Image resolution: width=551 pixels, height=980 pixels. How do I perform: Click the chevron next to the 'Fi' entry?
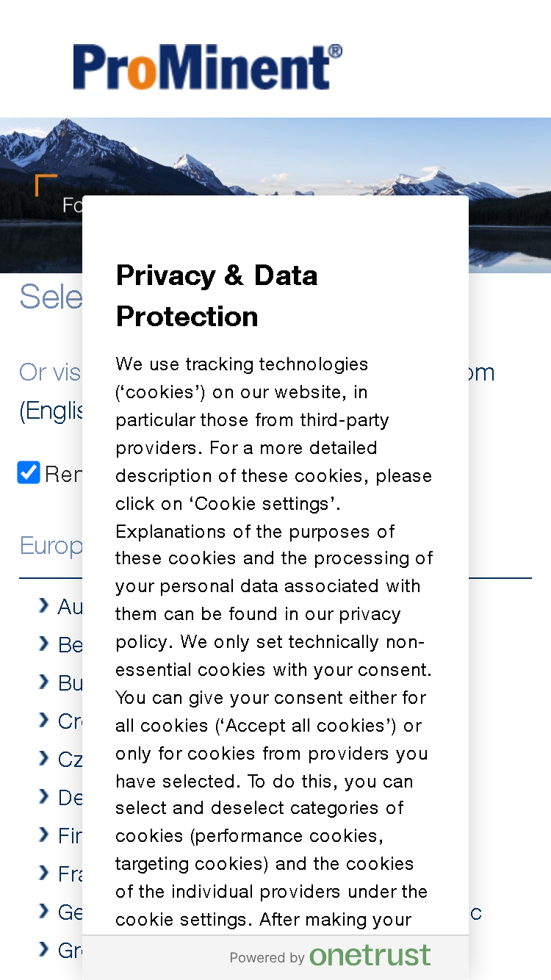point(44,835)
